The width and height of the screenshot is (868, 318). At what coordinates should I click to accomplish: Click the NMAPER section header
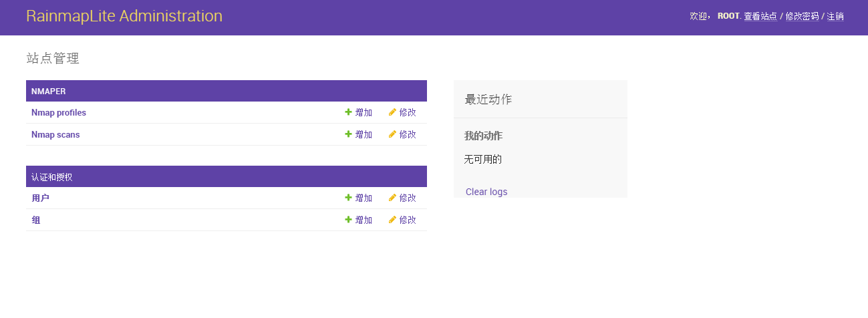pyautogui.click(x=227, y=91)
